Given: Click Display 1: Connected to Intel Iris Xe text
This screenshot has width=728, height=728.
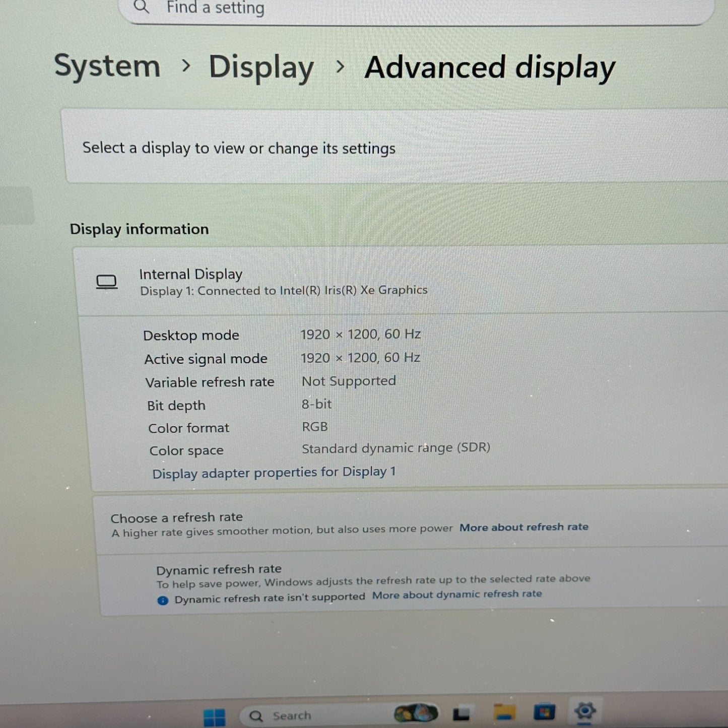Looking at the screenshot, I should (284, 291).
